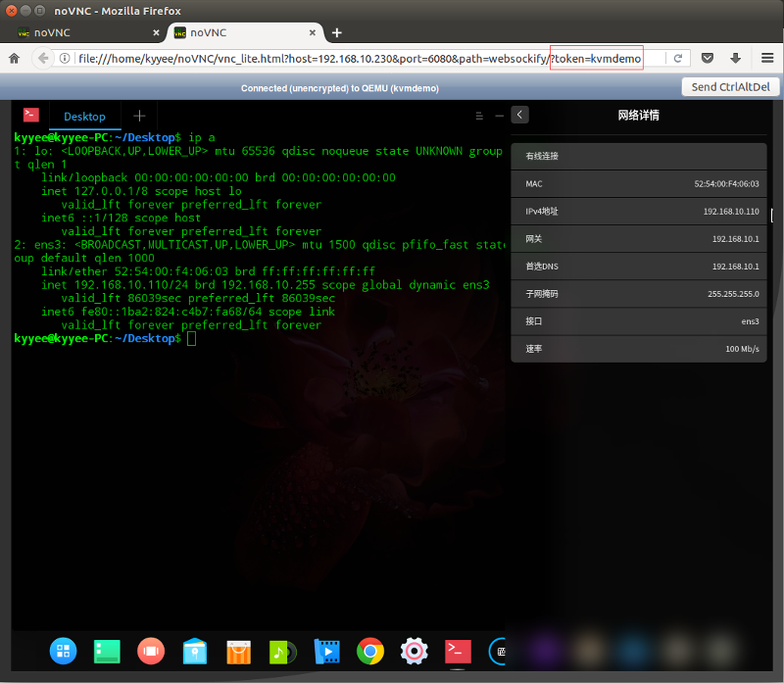Open the Firefox hamburger menu
The width and height of the screenshot is (784, 683).
click(x=768, y=58)
